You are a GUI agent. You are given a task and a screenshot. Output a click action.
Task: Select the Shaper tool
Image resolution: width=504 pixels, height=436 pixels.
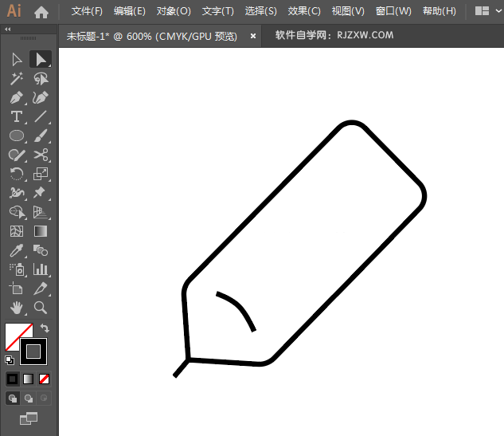coord(17,155)
